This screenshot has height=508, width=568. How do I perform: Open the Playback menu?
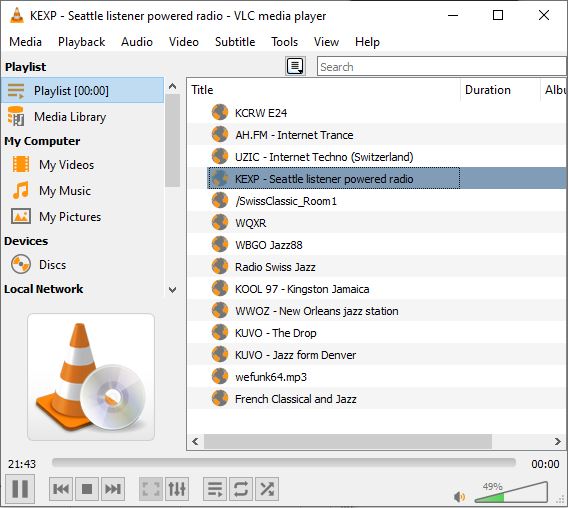(x=82, y=42)
